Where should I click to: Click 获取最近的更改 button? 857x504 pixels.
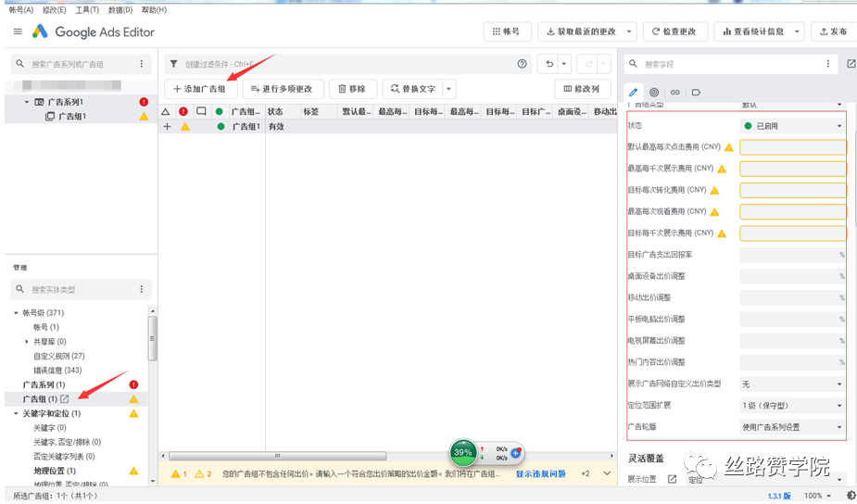point(581,31)
